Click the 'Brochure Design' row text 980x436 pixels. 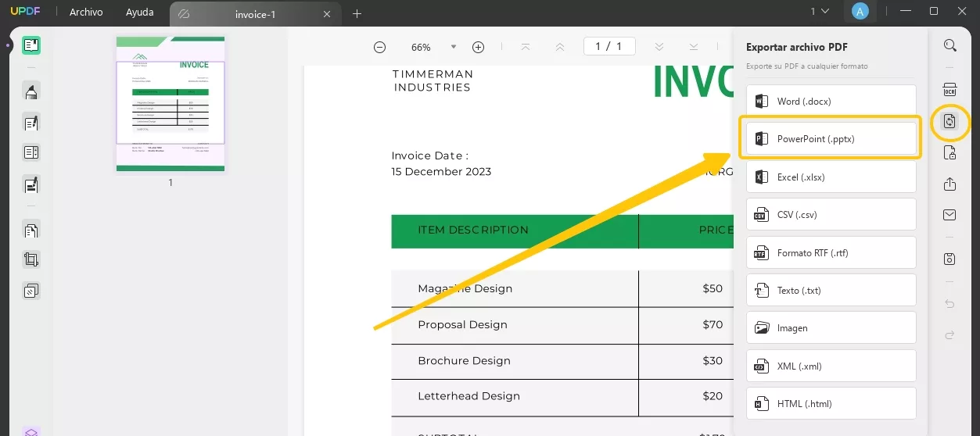point(464,360)
